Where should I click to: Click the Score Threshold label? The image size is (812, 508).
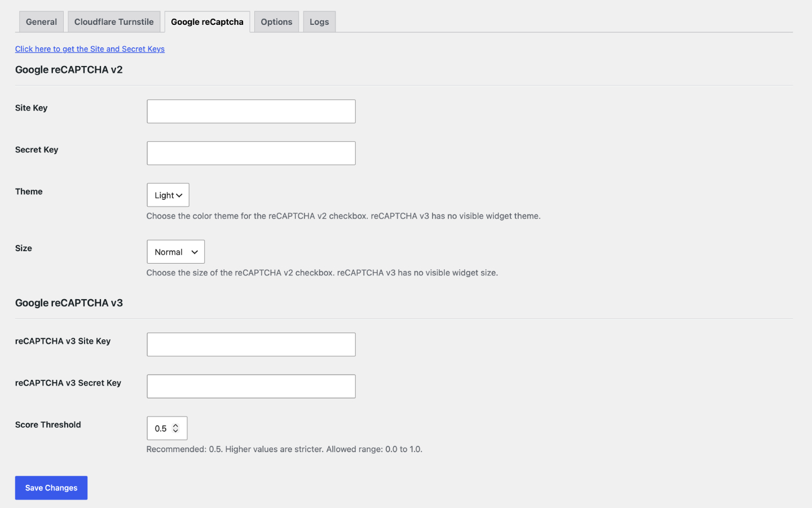(48, 424)
